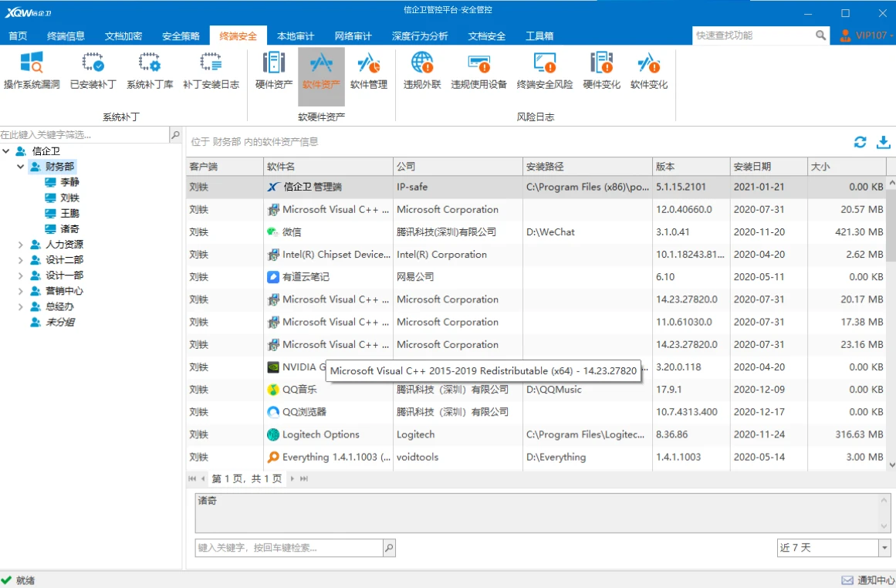Open 硬件资产 hardware assets
896x588 pixels.
tap(274, 71)
